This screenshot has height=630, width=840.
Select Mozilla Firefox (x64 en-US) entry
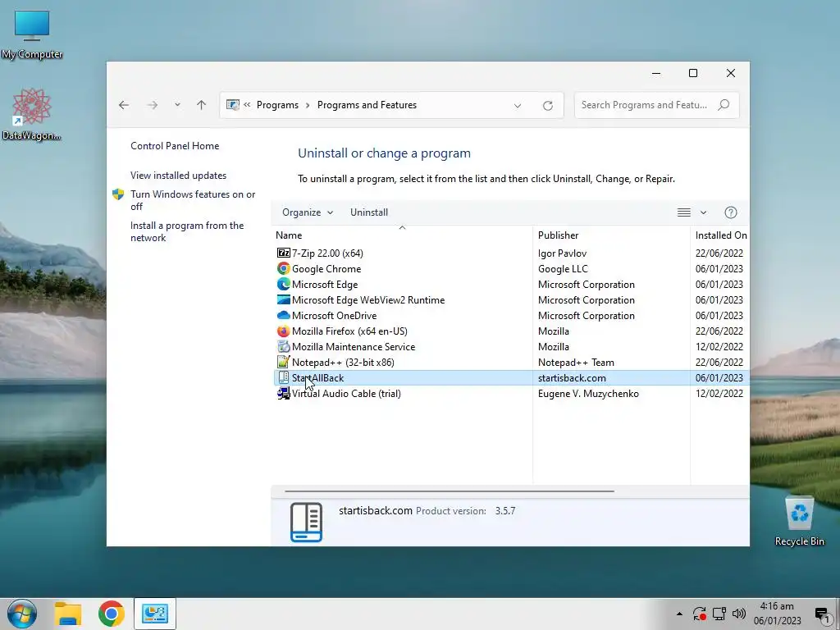click(349, 331)
